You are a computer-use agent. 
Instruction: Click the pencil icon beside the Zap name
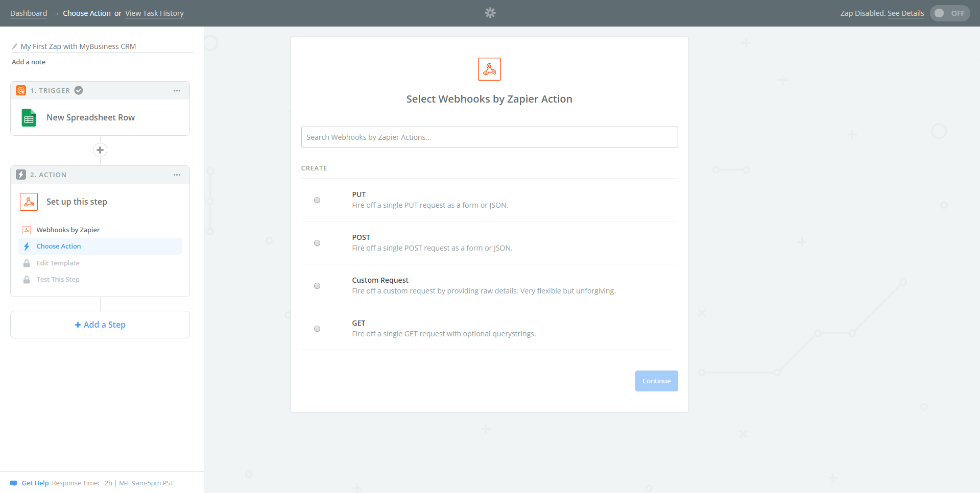point(15,46)
